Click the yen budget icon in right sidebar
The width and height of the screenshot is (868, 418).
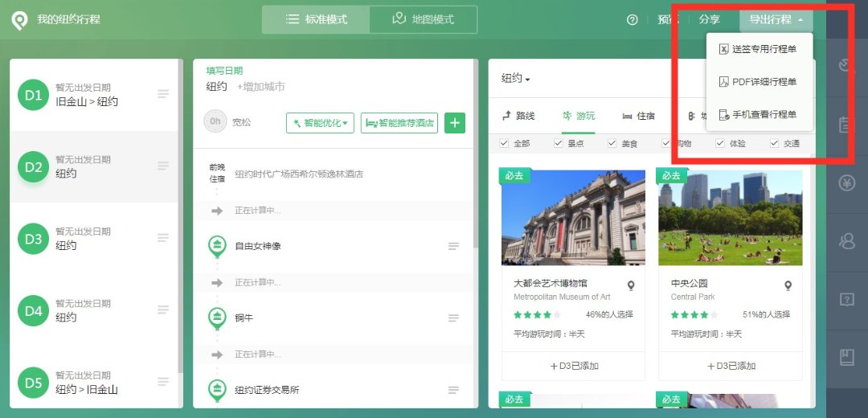pos(846,184)
